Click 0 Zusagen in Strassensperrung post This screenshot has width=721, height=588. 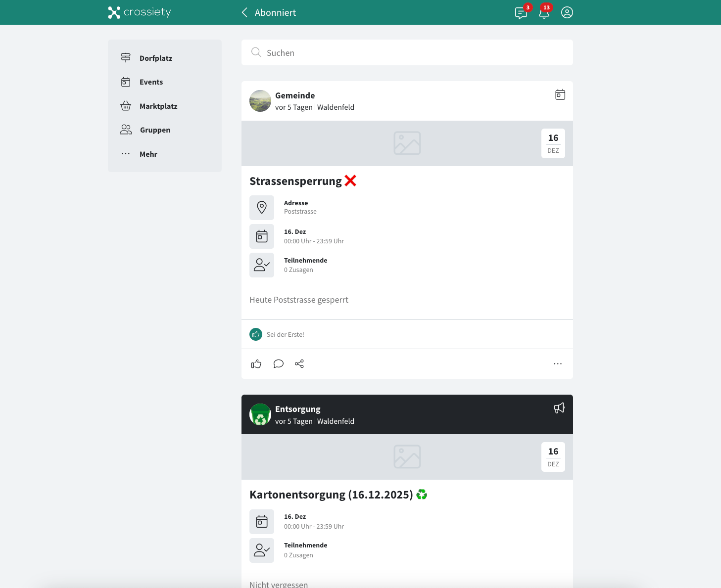(298, 270)
